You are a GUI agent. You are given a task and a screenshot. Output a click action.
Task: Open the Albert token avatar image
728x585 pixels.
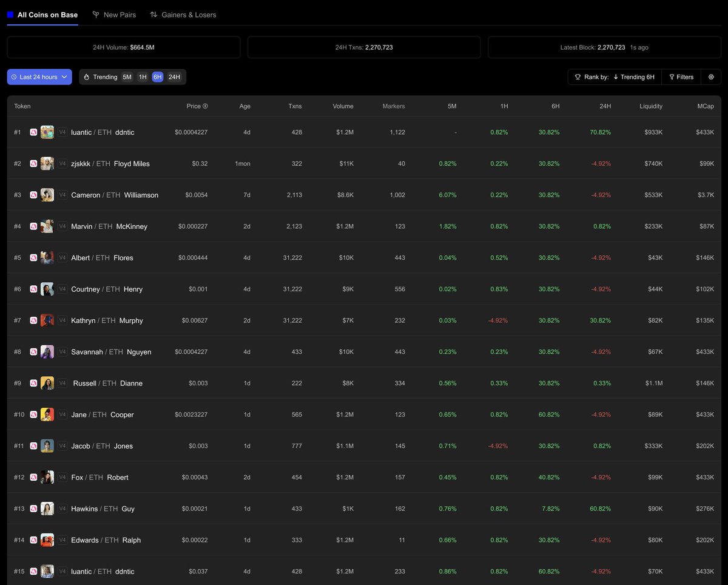click(x=47, y=258)
